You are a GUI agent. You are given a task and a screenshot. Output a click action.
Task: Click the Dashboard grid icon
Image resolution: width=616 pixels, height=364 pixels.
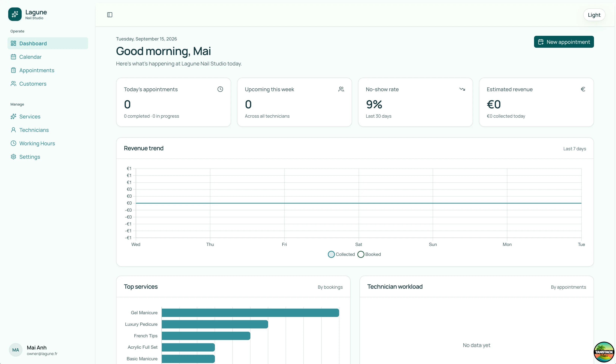[13, 43]
